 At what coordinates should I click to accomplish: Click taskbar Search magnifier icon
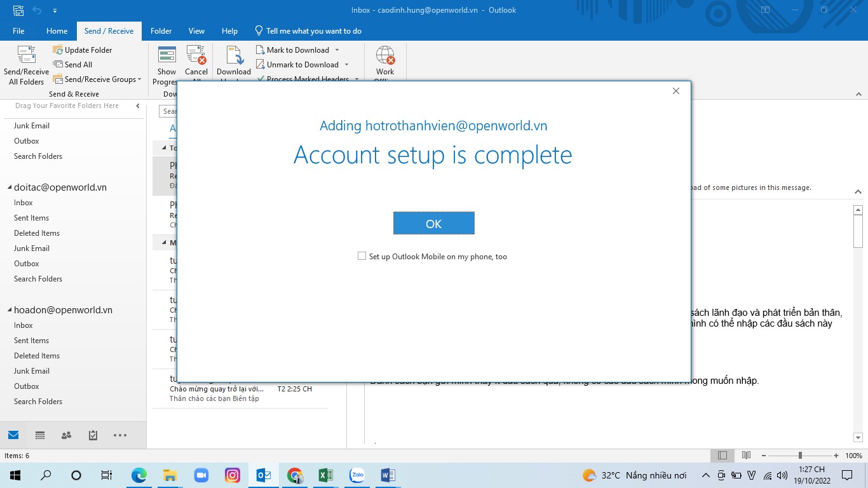pyautogui.click(x=46, y=475)
